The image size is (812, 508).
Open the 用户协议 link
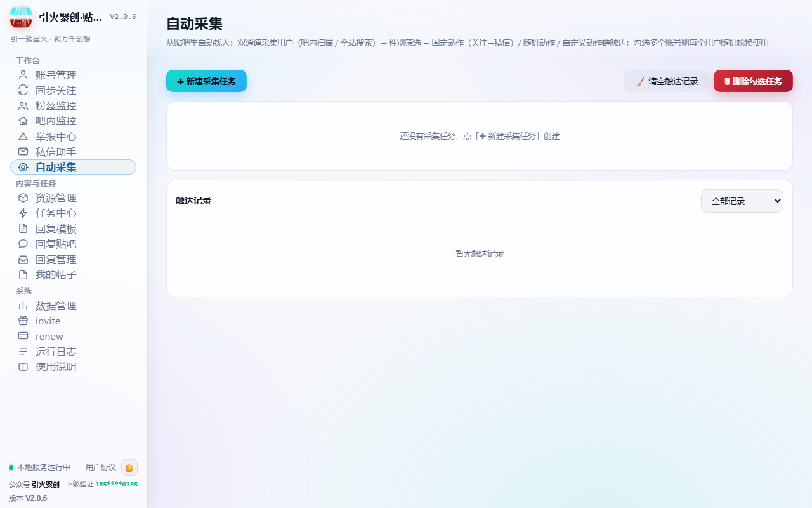101,467
